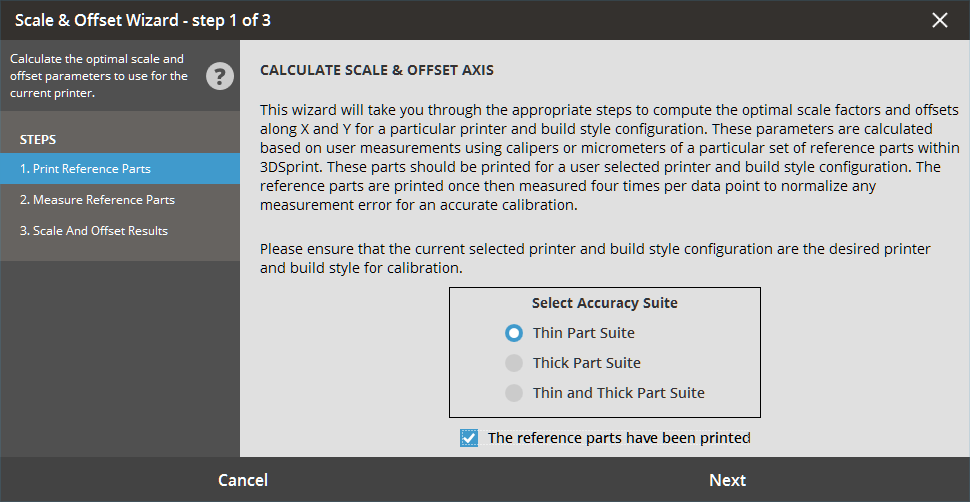
Task: Untick the reference parts printed checkbox box
Action: pyautogui.click(x=469, y=438)
